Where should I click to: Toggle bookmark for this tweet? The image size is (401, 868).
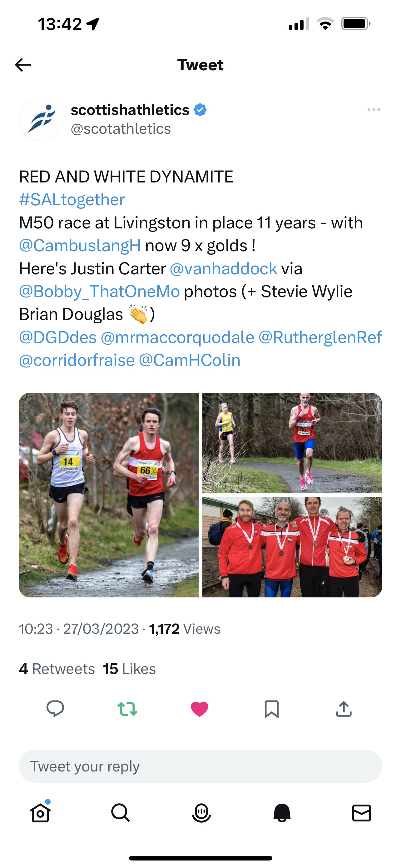pos(272,709)
